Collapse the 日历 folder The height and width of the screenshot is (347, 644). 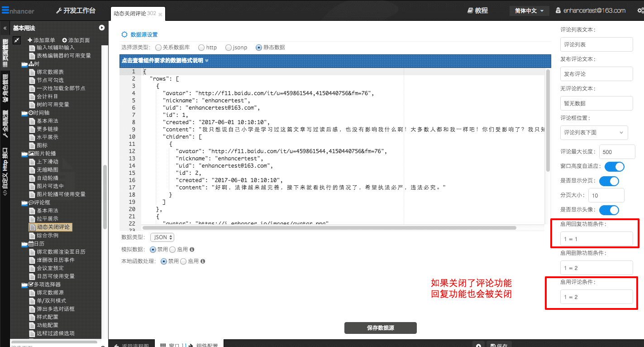pos(24,244)
